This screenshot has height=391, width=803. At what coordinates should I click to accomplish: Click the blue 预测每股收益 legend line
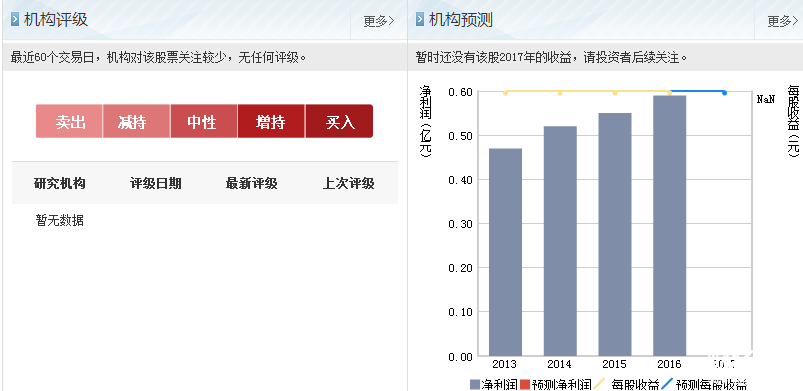point(667,384)
